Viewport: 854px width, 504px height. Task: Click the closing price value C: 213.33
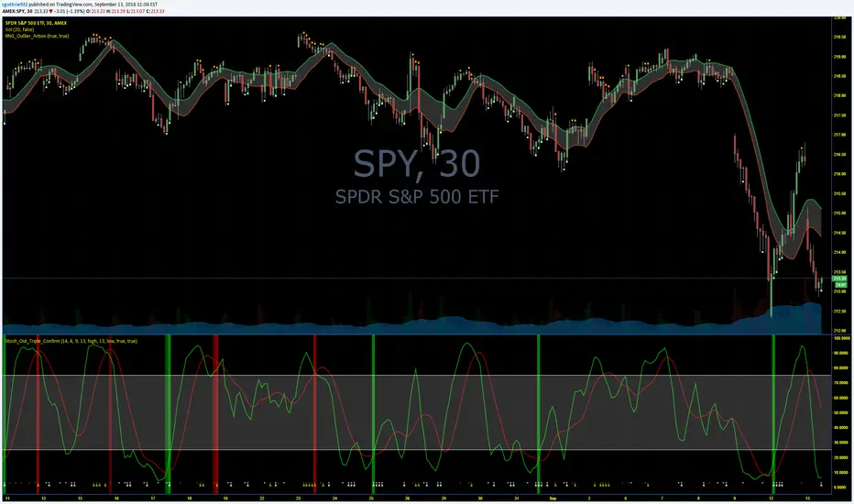[155, 11]
